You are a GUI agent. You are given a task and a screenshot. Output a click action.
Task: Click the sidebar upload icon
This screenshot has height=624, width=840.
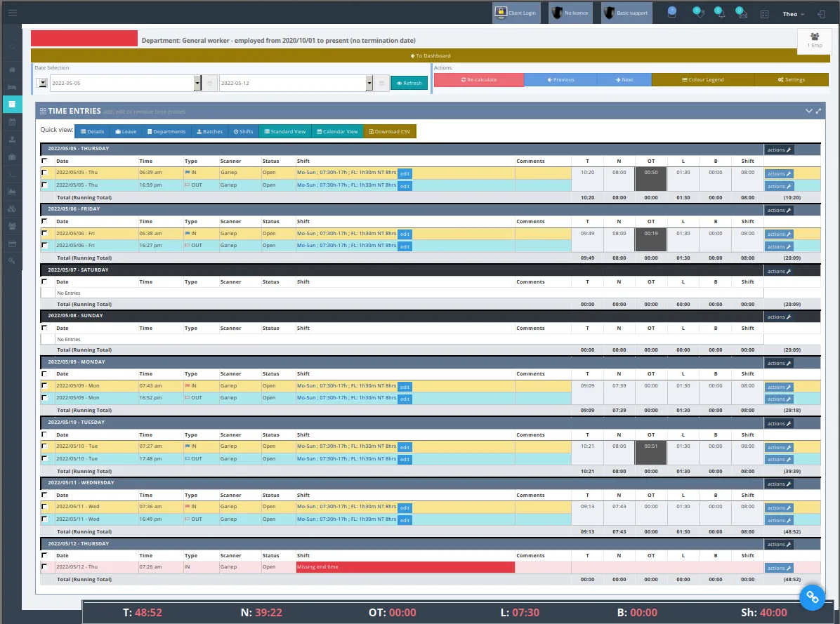pyautogui.click(x=13, y=139)
